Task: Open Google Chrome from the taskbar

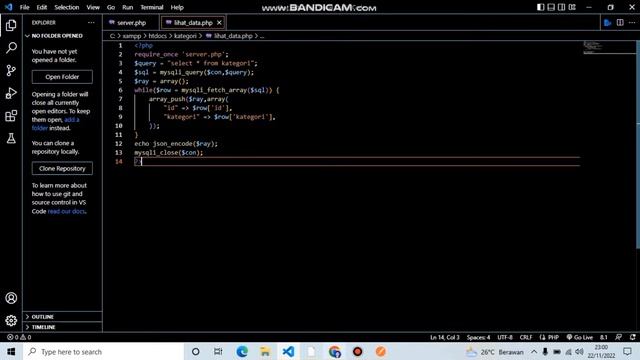Action: click(335, 351)
